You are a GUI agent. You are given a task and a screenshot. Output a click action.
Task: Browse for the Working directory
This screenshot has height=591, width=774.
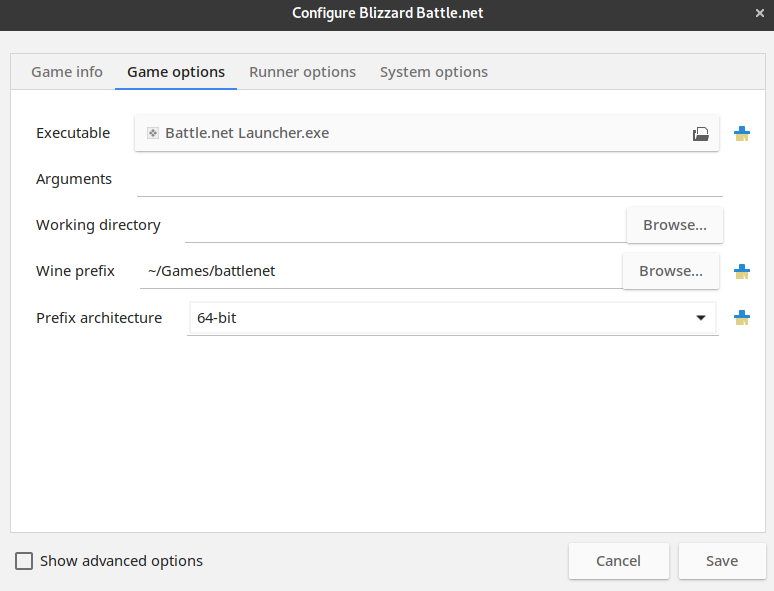675,225
